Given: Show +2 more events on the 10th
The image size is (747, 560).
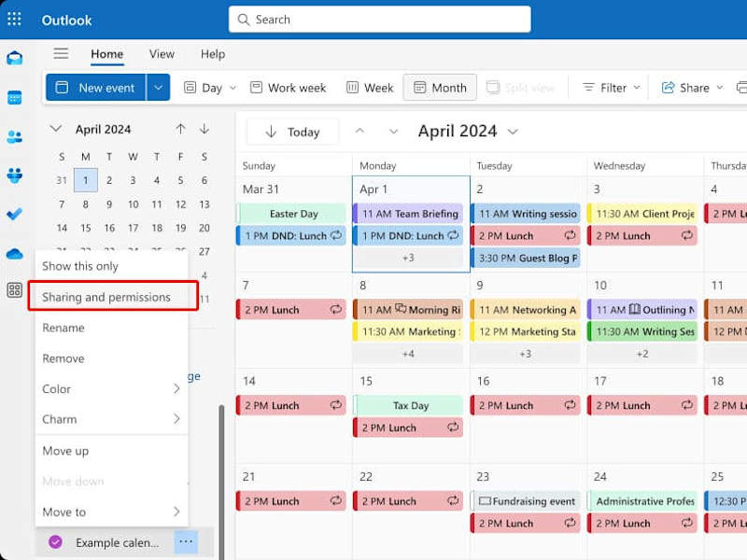Looking at the screenshot, I should click(642, 354).
